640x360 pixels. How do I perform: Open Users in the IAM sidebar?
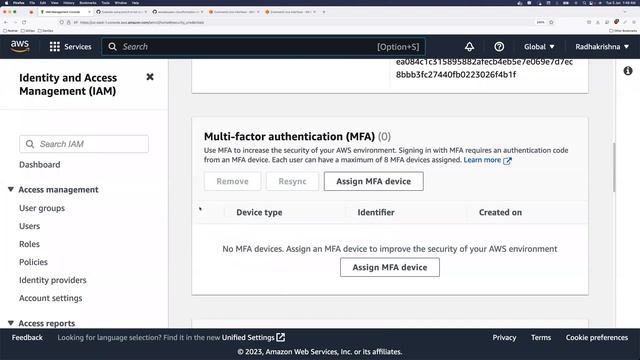click(29, 226)
